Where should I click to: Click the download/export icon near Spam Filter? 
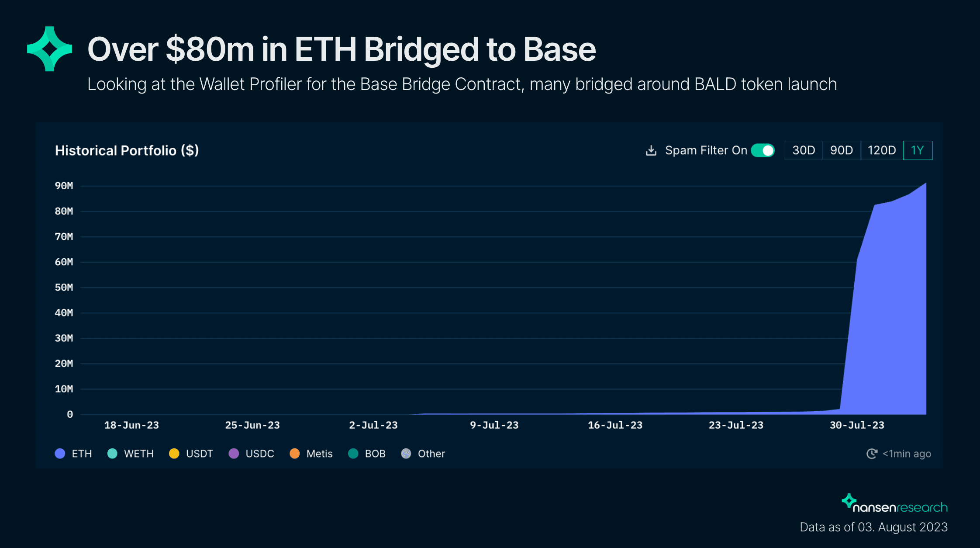point(651,150)
